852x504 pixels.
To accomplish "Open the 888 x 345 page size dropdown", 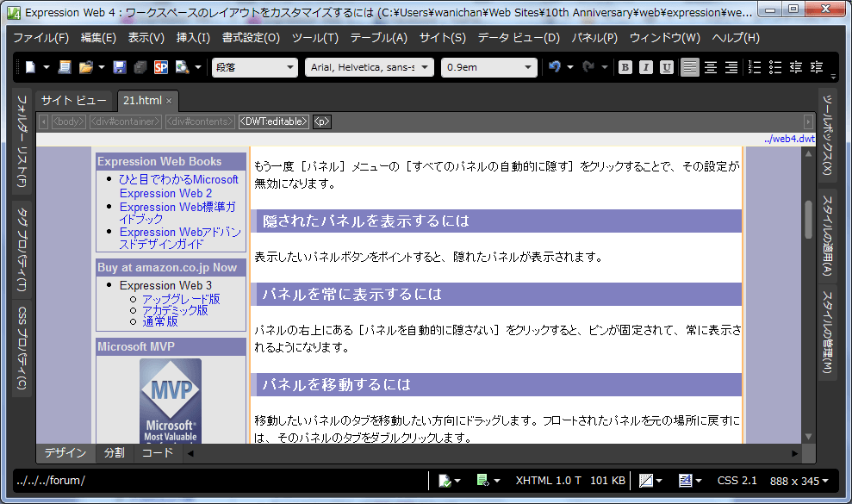I will [x=799, y=481].
